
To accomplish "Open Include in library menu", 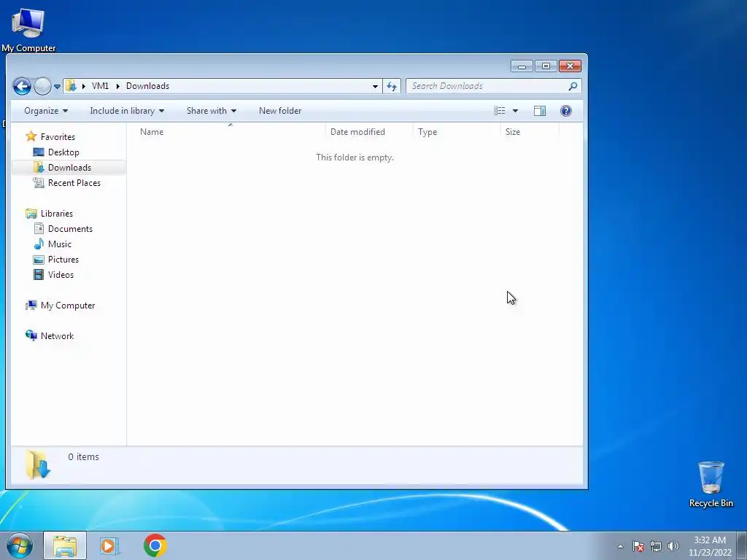I will (127, 111).
